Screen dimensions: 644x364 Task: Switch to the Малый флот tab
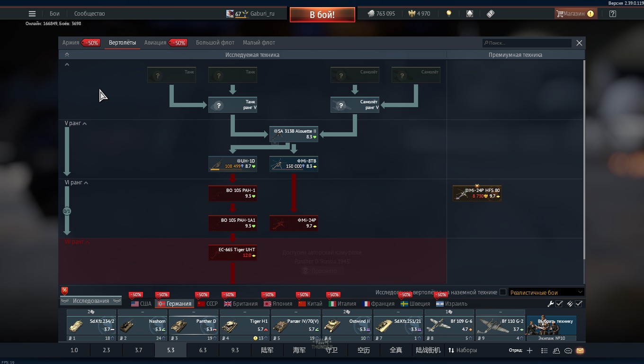(259, 43)
